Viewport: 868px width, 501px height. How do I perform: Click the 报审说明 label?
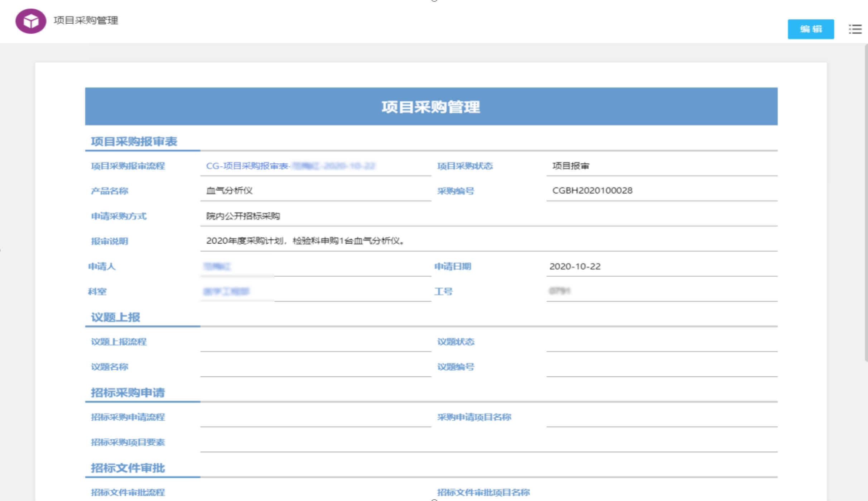tap(109, 241)
